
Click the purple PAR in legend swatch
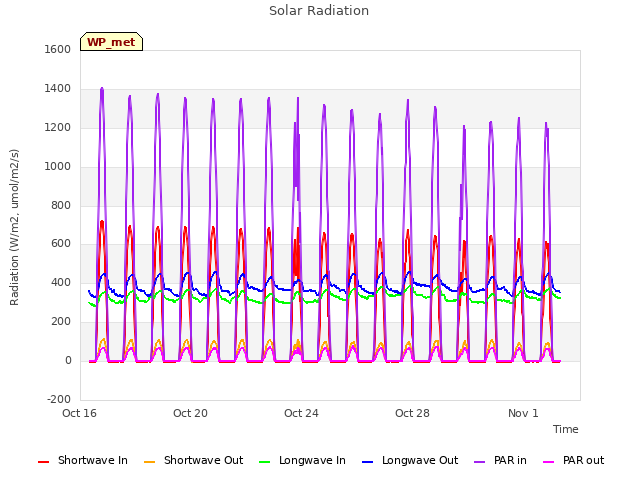[479, 462]
